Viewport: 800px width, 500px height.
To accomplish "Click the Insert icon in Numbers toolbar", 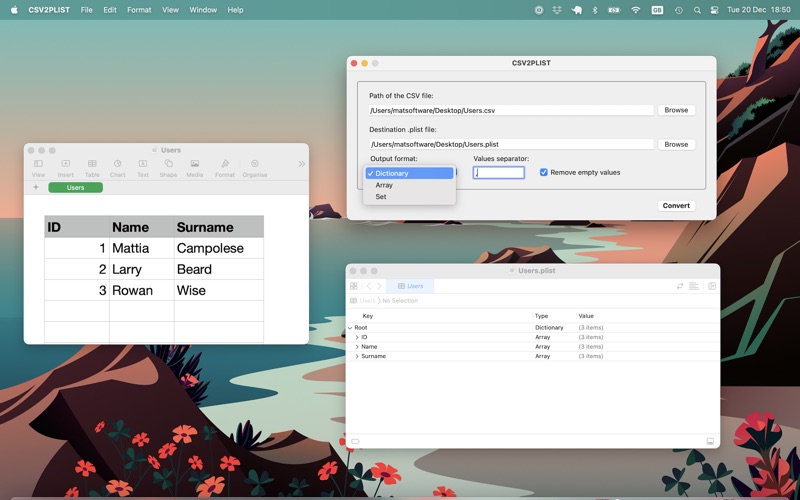I will (65, 164).
